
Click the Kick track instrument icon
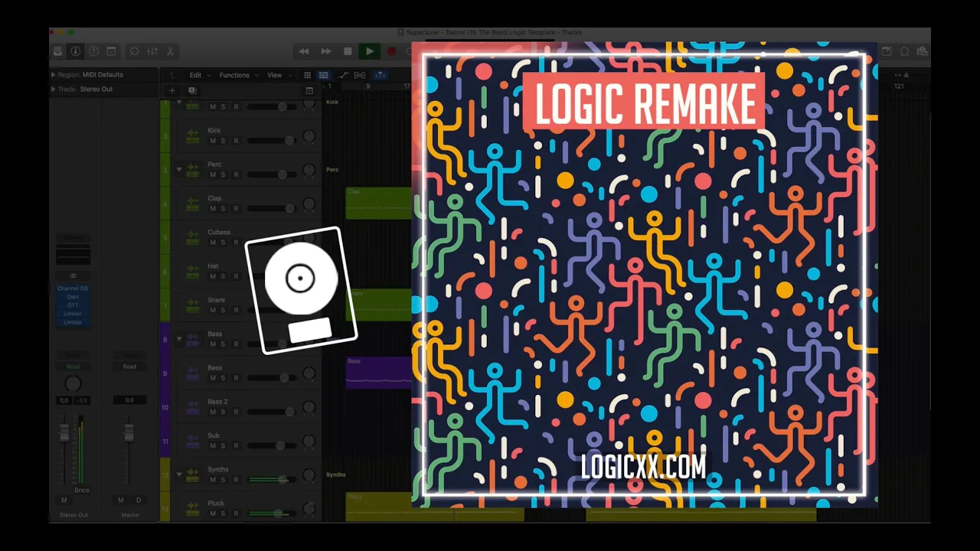point(193,135)
